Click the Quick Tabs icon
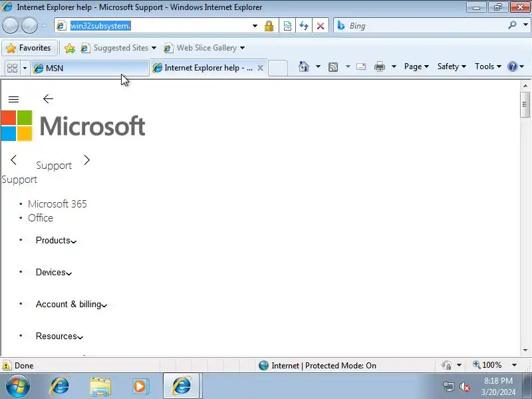The width and height of the screenshot is (532, 399). coord(12,68)
